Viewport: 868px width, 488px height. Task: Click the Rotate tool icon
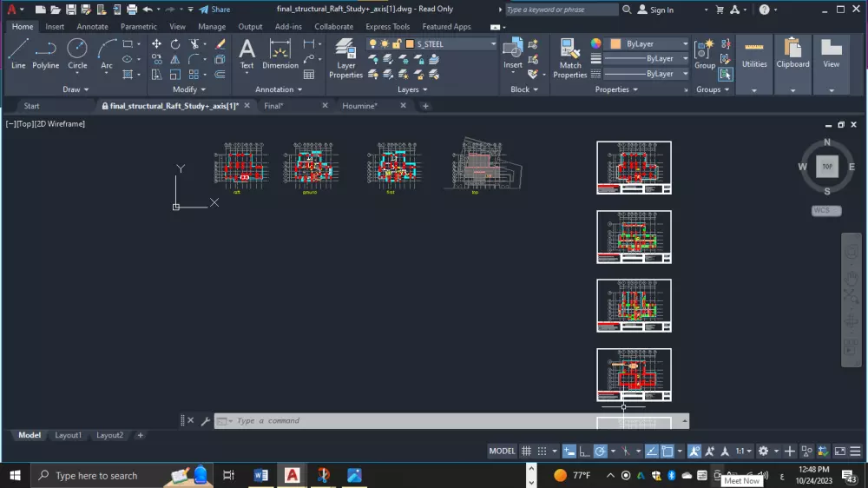(x=175, y=43)
